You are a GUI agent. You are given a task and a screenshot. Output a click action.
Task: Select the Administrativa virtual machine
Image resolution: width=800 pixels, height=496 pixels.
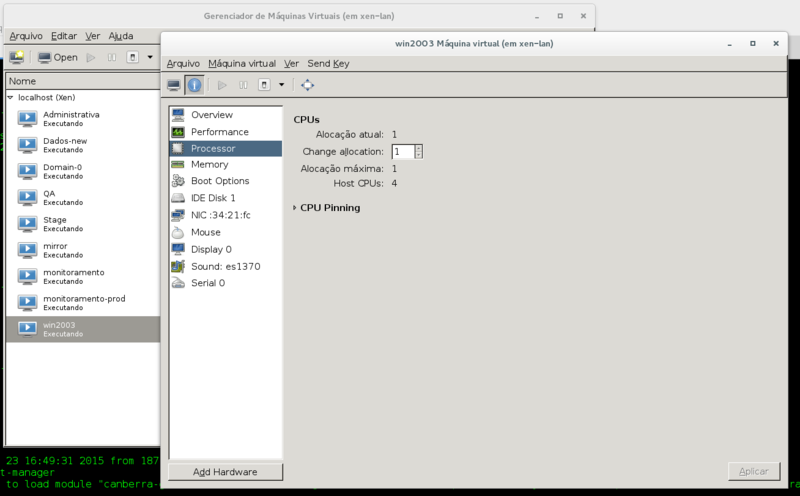click(83, 118)
